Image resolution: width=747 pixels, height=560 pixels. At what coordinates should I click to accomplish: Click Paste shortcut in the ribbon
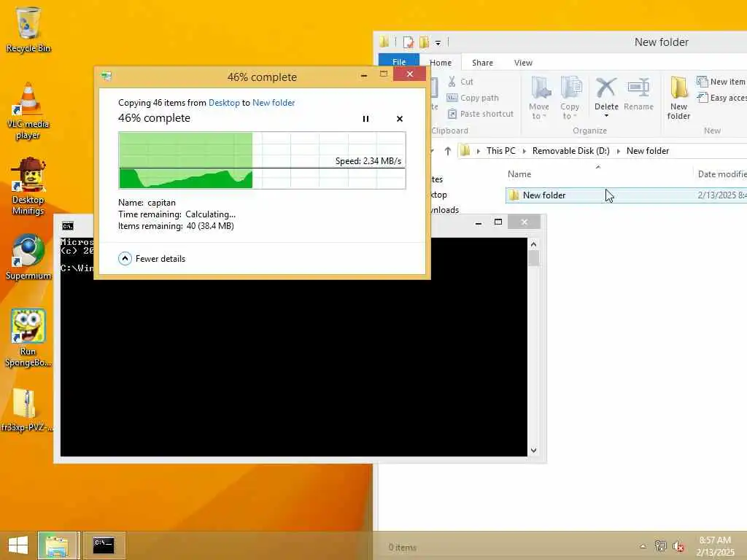pyautogui.click(x=480, y=114)
